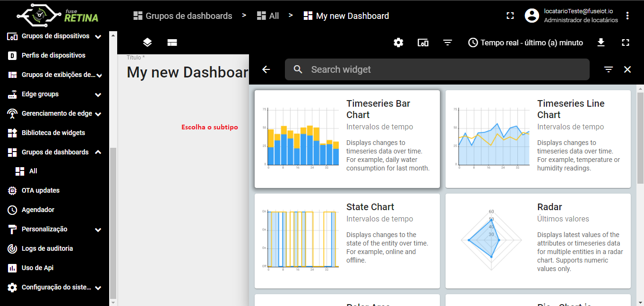Download the dashboard via export icon
Image resolution: width=644 pixels, height=306 pixels.
(x=601, y=42)
